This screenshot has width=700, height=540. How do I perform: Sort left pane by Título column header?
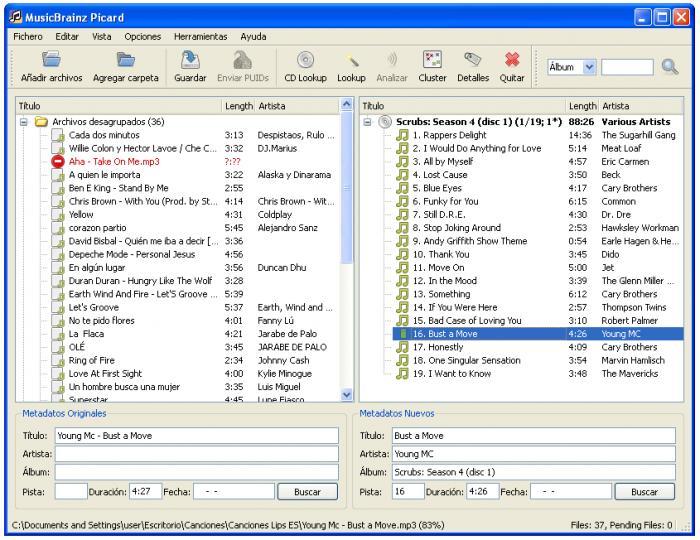click(x=119, y=106)
